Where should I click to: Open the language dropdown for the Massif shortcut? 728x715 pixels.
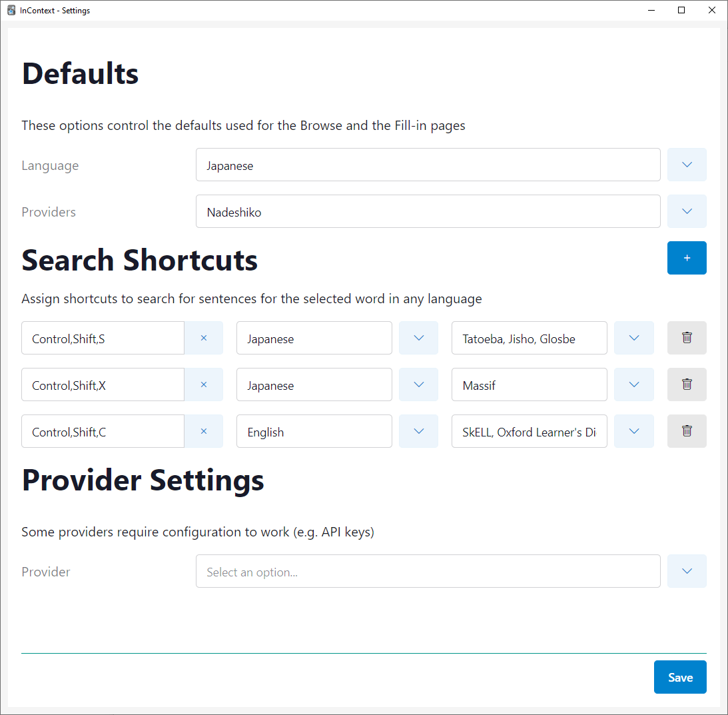point(418,384)
